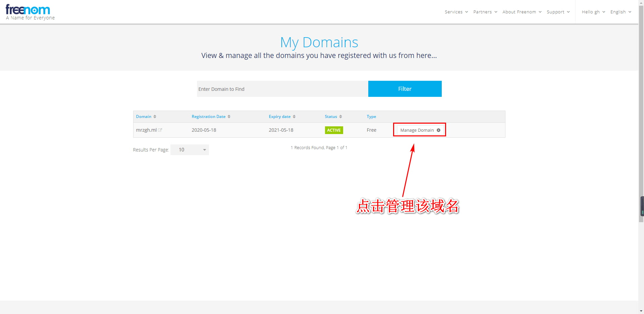Open the Results Per Page dropdown
The height and width of the screenshot is (314, 644).
190,150
